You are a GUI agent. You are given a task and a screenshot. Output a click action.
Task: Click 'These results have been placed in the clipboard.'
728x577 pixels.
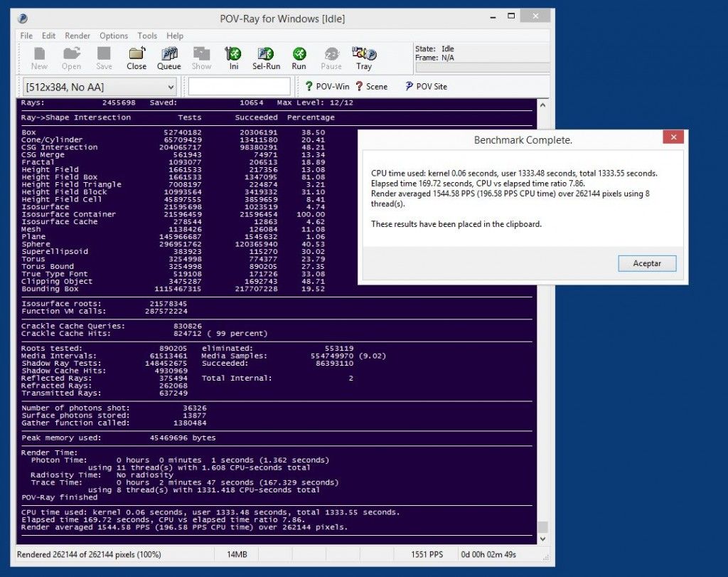tap(456, 224)
